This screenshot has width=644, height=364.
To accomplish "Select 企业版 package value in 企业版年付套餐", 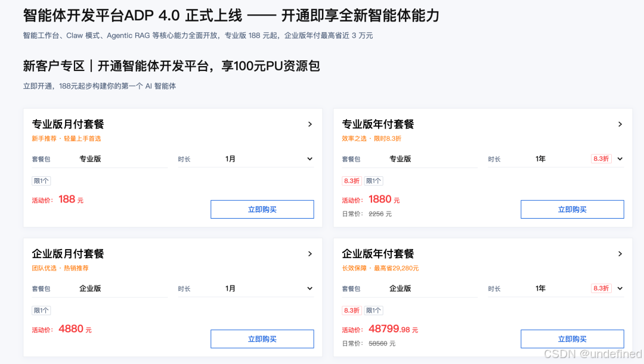I will coord(400,288).
